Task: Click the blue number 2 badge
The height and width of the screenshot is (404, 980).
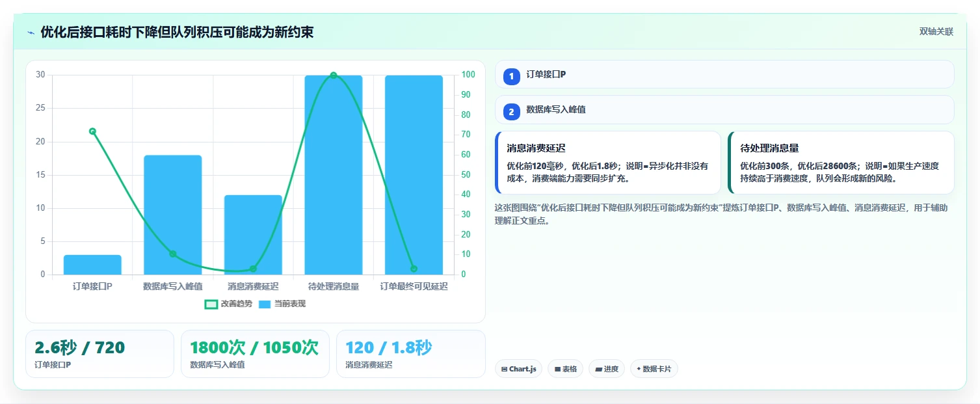Action: (x=511, y=111)
